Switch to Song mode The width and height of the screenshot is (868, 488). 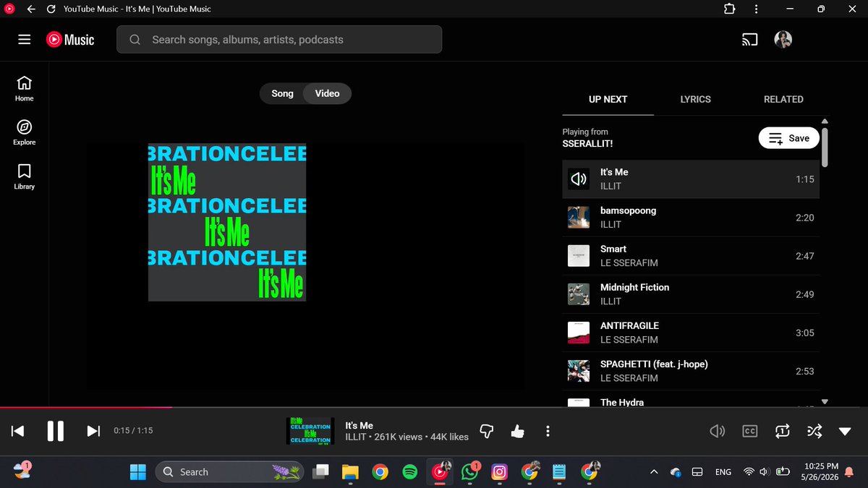(x=282, y=93)
